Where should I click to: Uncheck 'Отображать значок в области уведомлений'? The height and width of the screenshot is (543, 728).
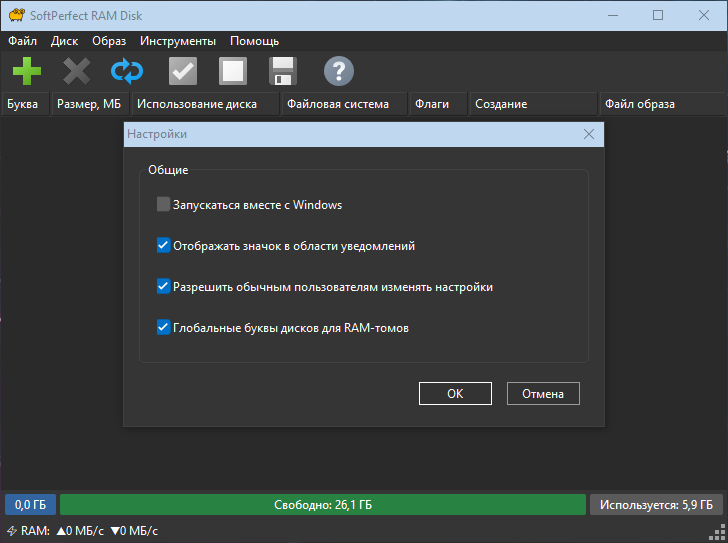(x=164, y=245)
